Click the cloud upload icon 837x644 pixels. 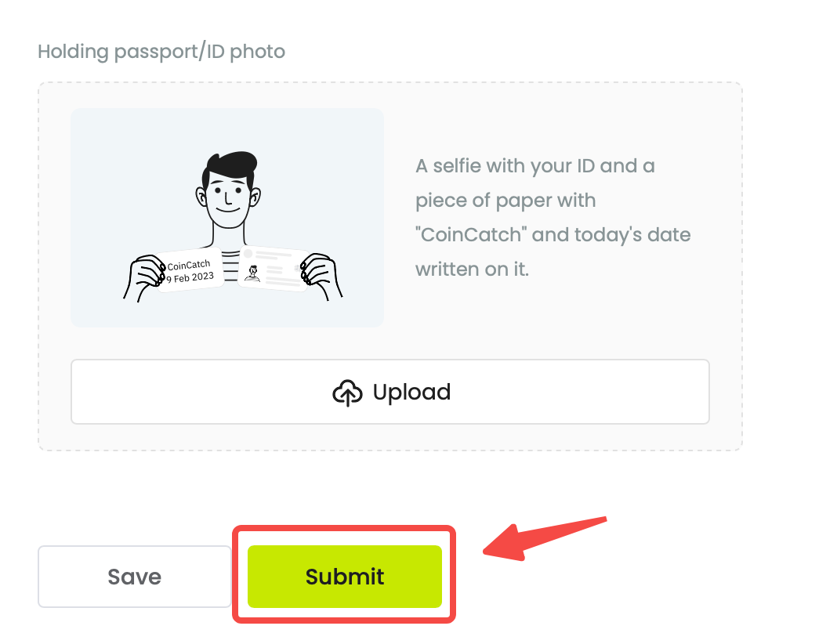tap(347, 393)
